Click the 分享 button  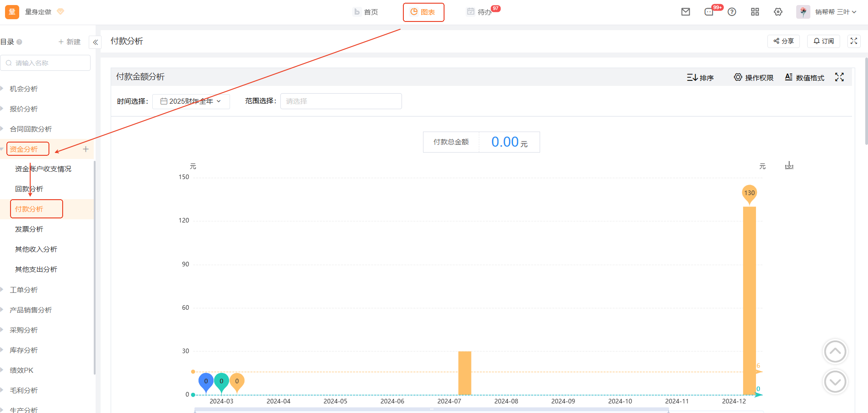783,41
